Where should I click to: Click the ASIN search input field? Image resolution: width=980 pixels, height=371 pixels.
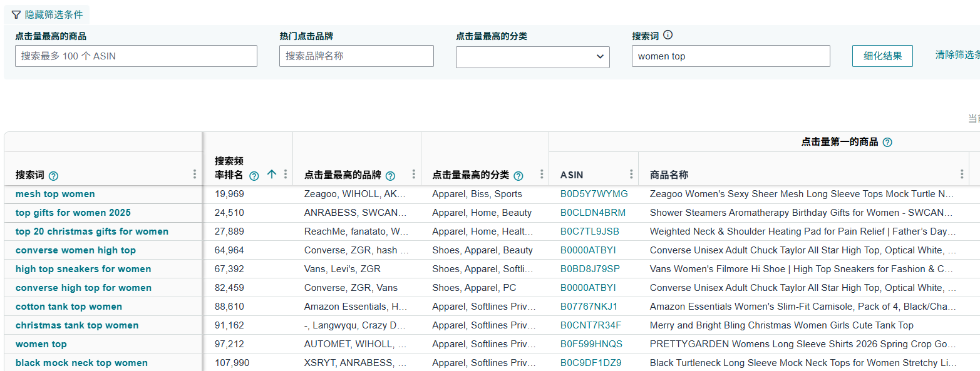[x=136, y=56]
